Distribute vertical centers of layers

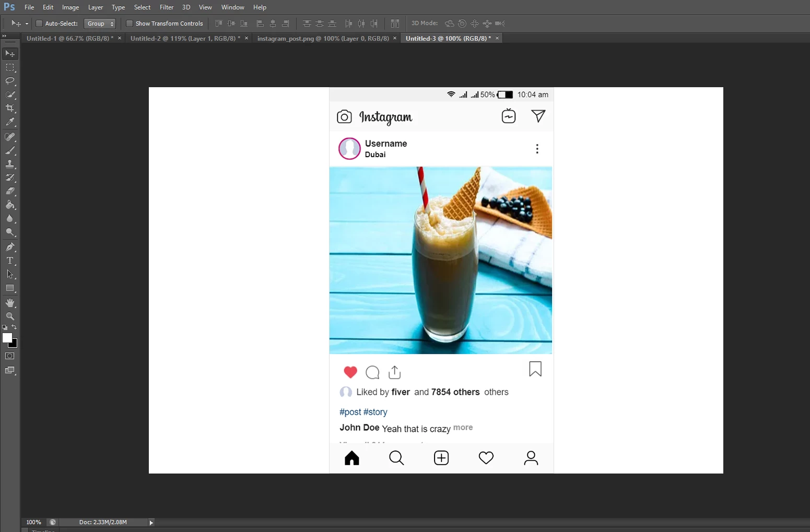(x=320, y=23)
